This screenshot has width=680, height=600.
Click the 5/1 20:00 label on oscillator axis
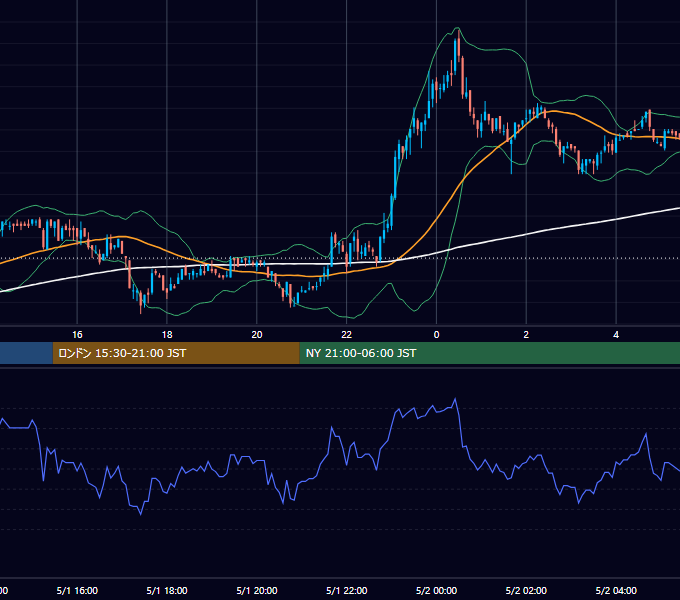click(x=257, y=590)
